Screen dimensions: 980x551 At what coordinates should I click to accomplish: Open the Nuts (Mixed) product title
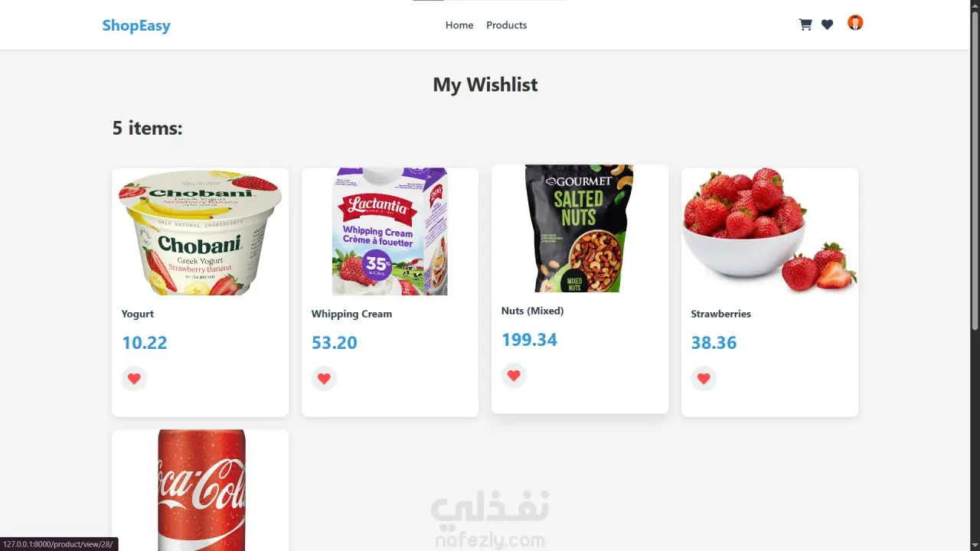click(x=532, y=311)
